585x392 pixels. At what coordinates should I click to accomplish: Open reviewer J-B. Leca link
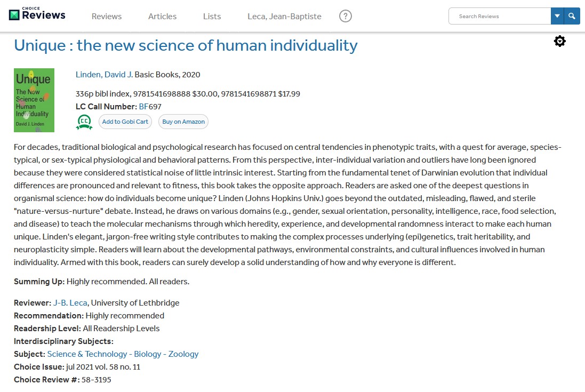(70, 303)
